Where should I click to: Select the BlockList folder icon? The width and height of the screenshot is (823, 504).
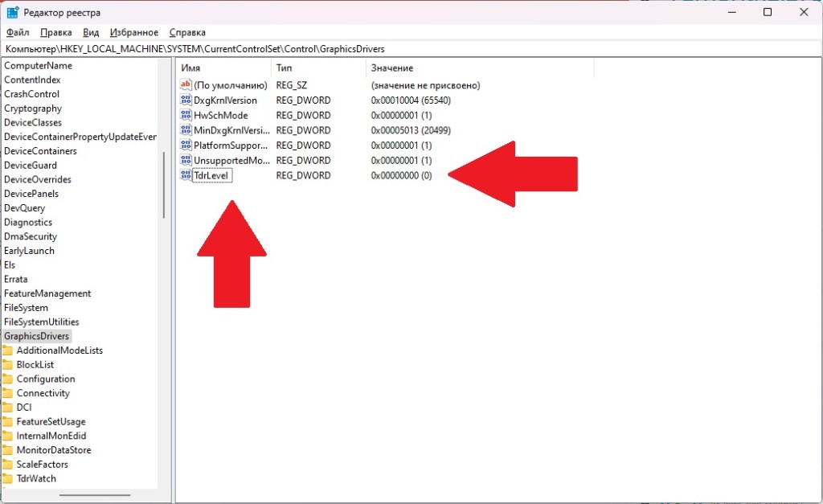pos(7,364)
